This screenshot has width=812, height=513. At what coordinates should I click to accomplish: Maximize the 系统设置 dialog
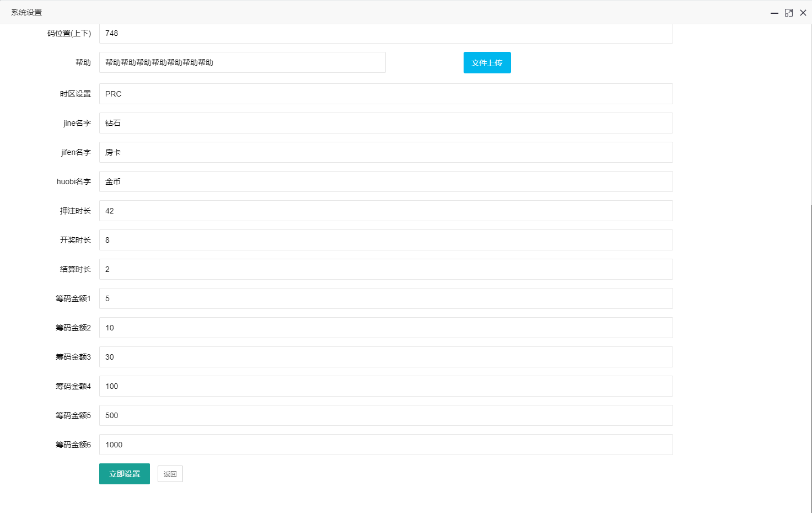pos(788,13)
